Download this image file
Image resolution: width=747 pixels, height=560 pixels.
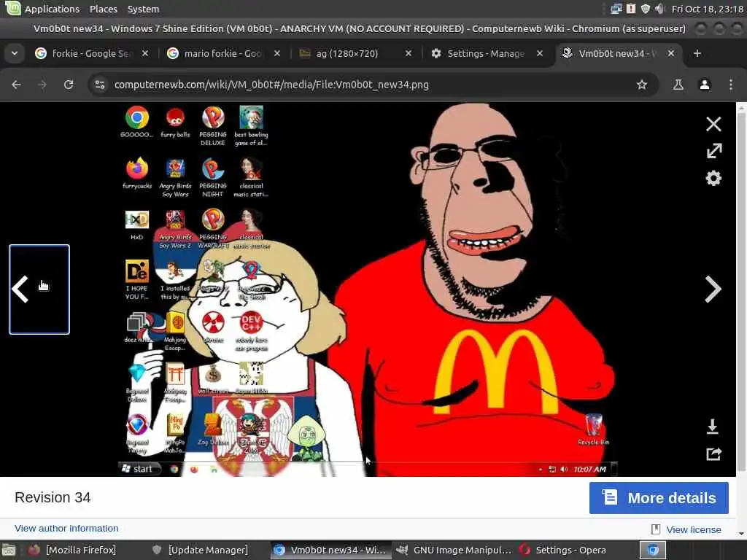point(712,427)
